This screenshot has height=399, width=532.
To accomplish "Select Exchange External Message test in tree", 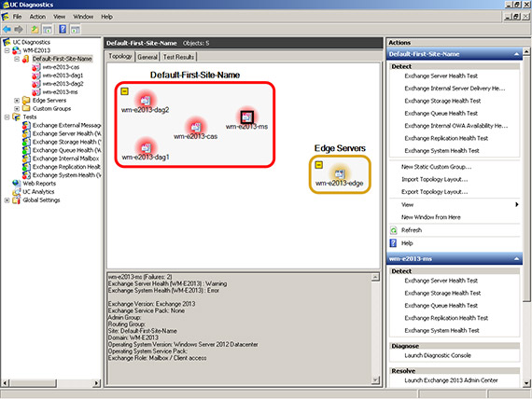I will (x=67, y=125).
